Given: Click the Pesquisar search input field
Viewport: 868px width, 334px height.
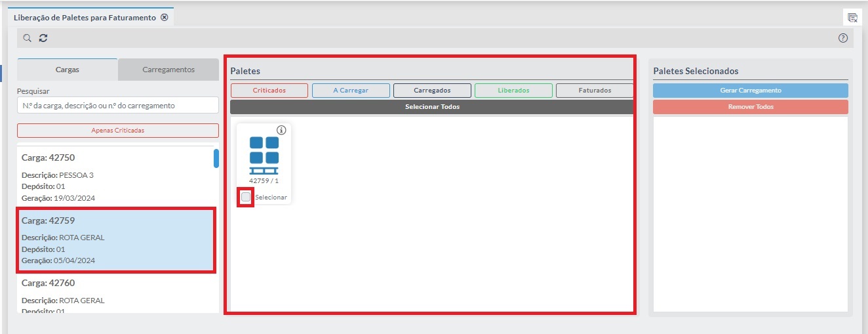Looking at the screenshot, I should (x=118, y=105).
